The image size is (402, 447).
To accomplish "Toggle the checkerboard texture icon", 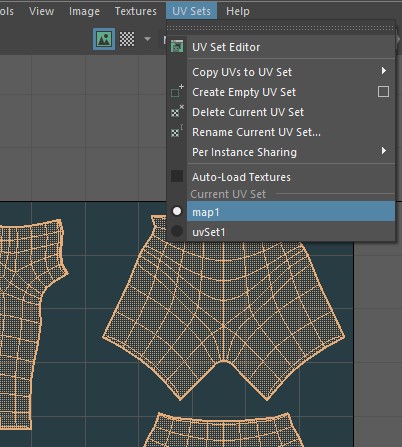I will pyautogui.click(x=127, y=39).
